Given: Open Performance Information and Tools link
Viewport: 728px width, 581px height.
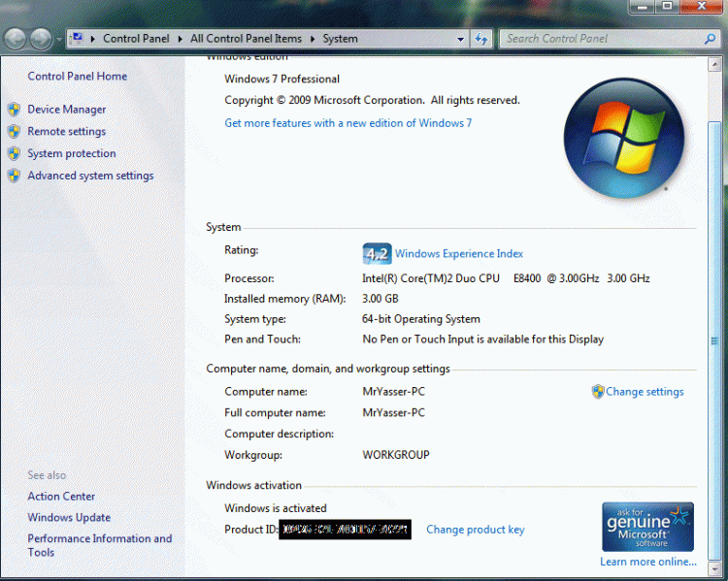Looking at the screenshot, I should (100, 545).
